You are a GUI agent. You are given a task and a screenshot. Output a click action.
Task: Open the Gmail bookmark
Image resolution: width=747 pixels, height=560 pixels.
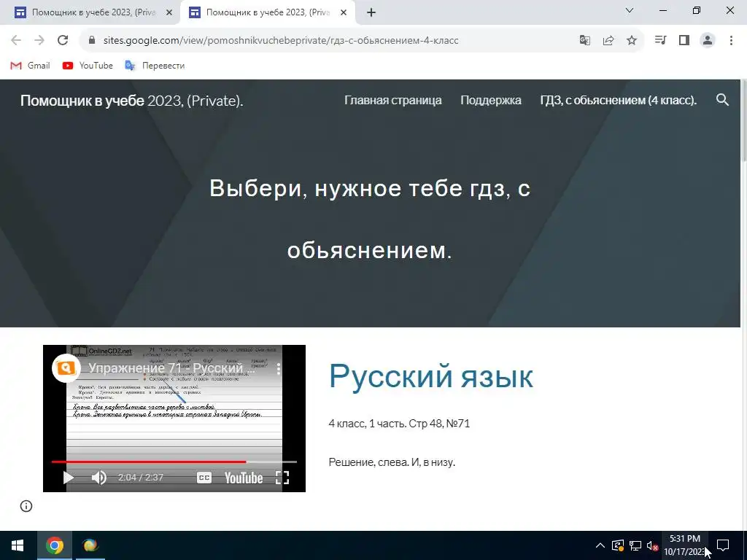click(x=30, y=65)
